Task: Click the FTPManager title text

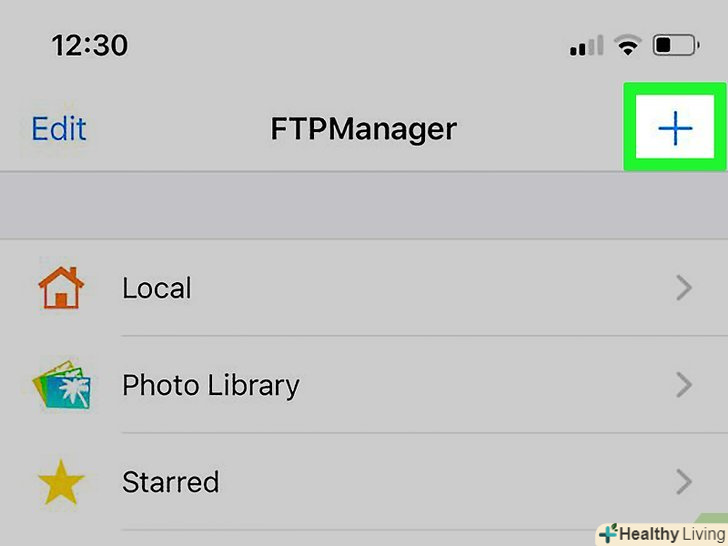Action: (363, 129)
